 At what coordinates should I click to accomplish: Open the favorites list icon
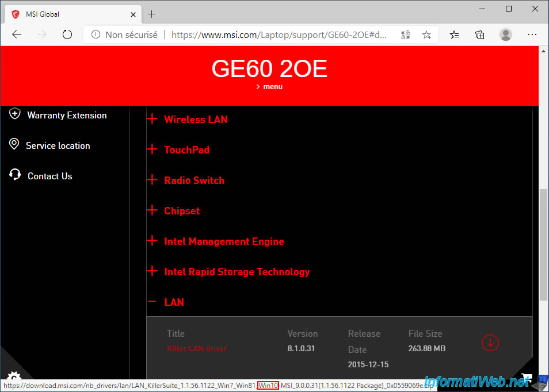coord(454,34)
